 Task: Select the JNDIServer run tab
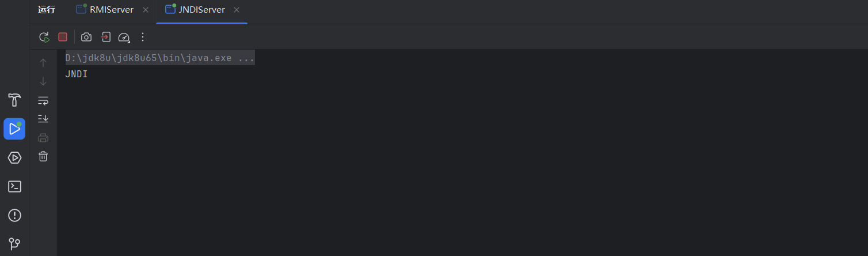(x=195, y=10)
